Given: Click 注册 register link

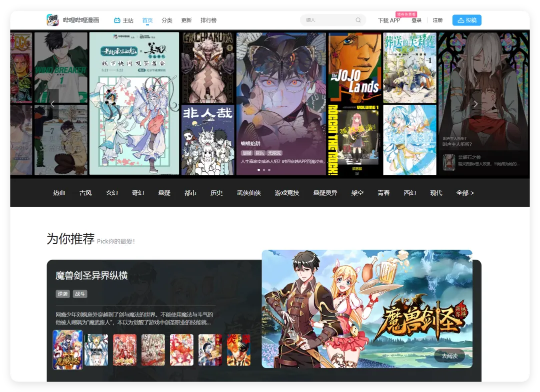Looking at the screenshot, I should point(437,20).
